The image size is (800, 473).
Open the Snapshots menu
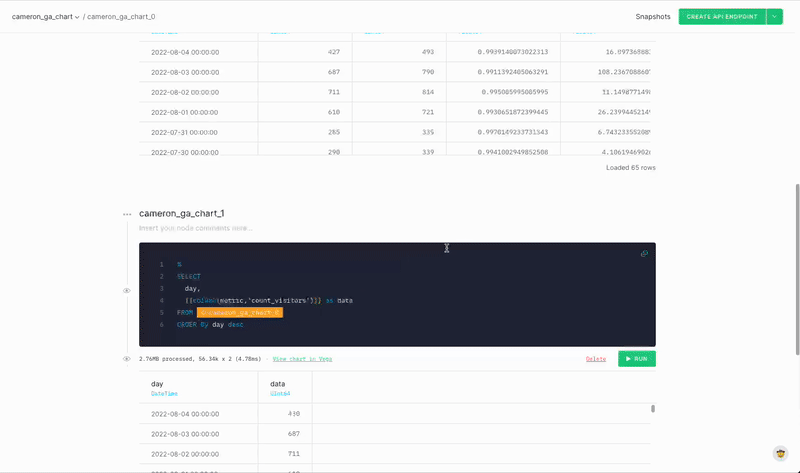(653, 17)
